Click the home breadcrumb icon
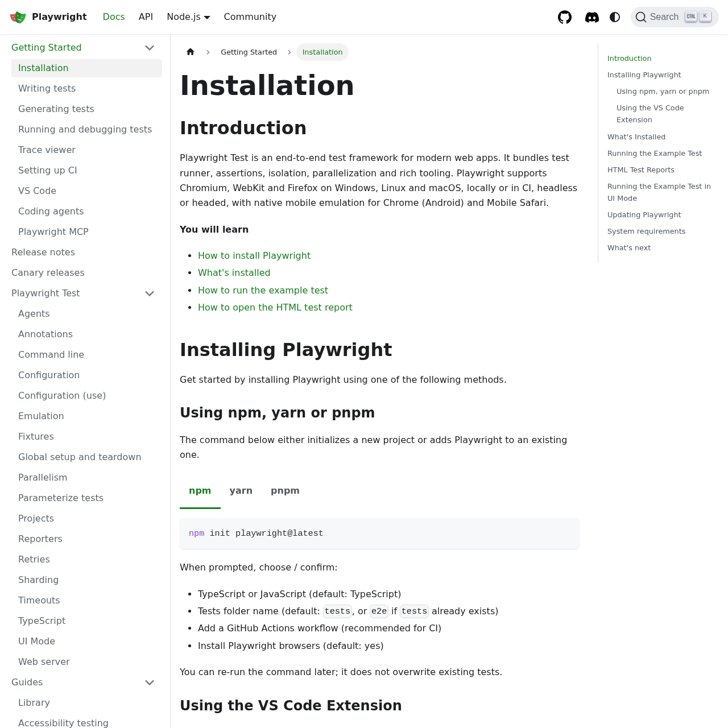 pyautogui.click(x=190, y=52)
